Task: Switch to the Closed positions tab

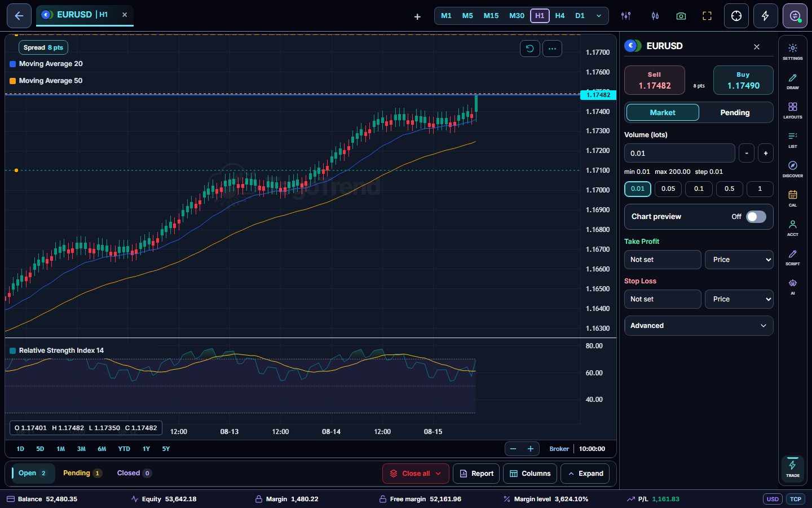Action: [134, 473]
